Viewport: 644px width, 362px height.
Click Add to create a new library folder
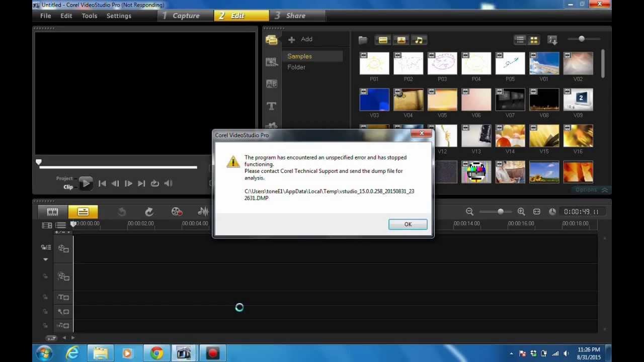[300, 39]
